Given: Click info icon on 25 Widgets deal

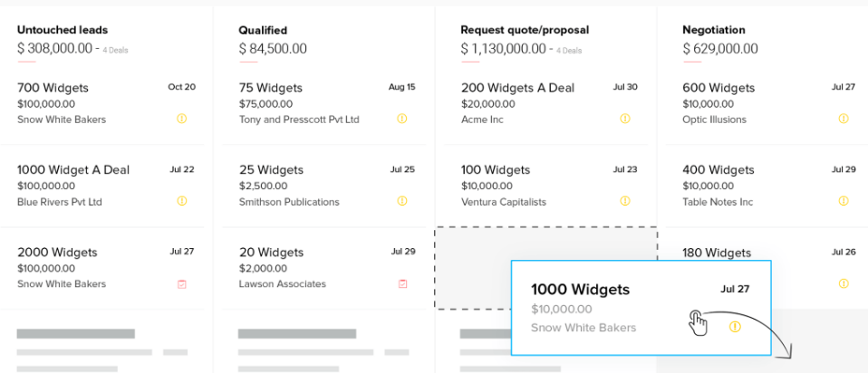Looking at the screenshot, I should pyautogui.click(x=402, y=201).
